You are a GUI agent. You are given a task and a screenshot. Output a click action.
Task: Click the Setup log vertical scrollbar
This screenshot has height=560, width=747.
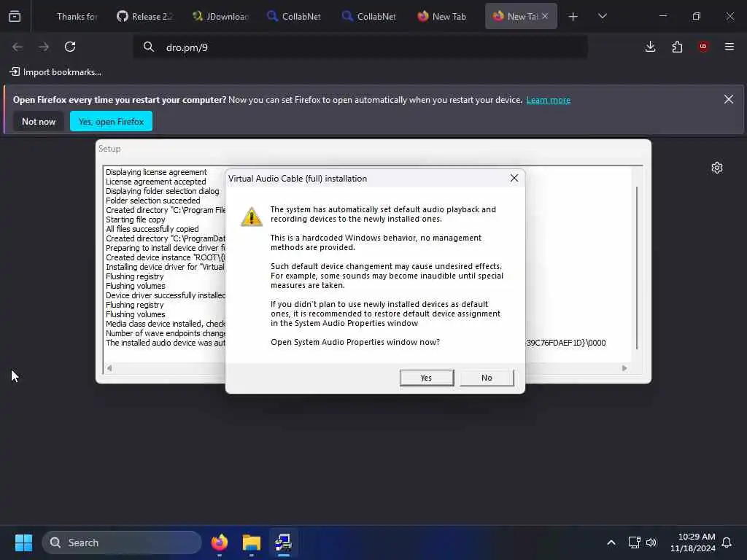(637, 268)
